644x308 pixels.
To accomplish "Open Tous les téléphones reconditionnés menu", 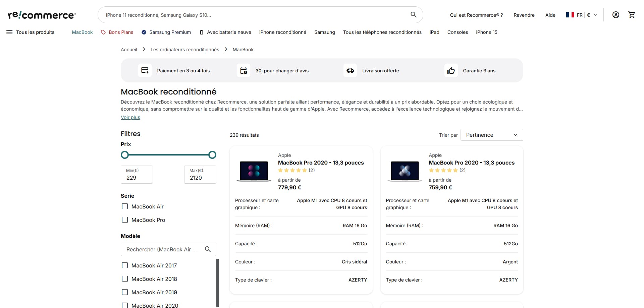I will pos(382,32).
